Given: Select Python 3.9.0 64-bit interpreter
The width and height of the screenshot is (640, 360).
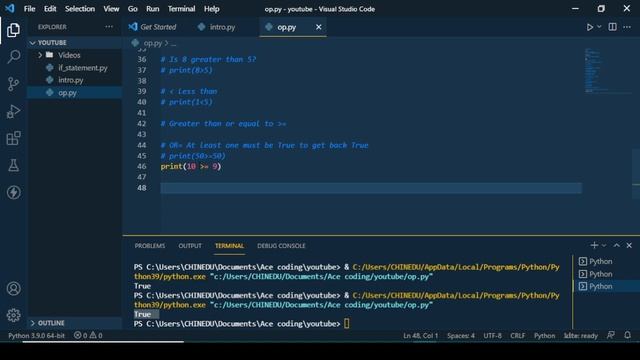Looking at the screenshot, I should (x=36, y=336).
